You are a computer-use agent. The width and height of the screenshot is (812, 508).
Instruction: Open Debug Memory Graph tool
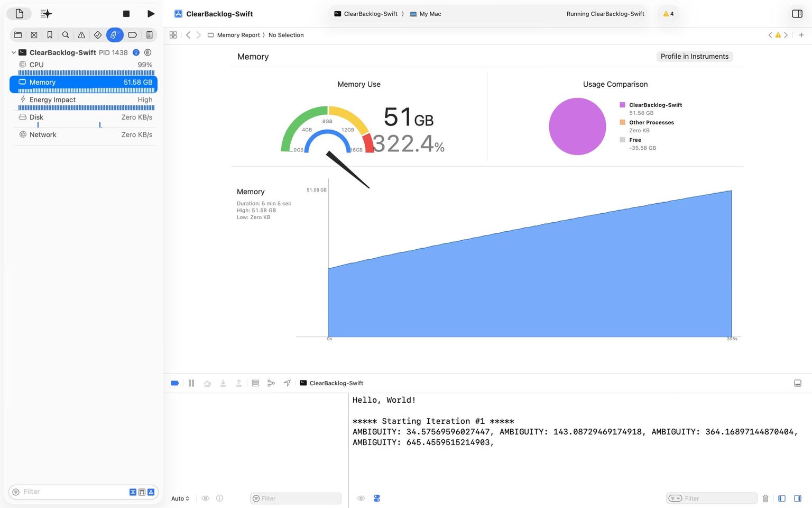[271, 383]
